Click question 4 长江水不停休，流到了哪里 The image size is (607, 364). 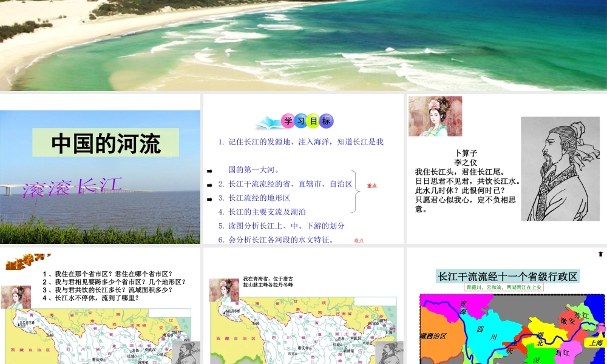click(x=90, y=298)
